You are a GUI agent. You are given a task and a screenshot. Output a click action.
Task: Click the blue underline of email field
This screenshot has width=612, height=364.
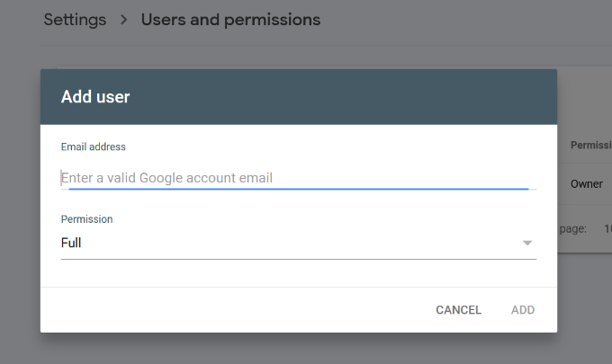click(297, 189)
